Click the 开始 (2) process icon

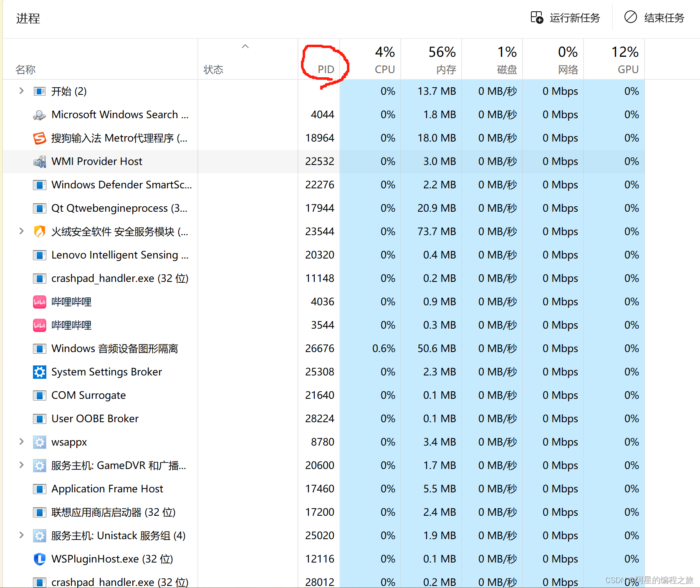[x=39, y=91]
